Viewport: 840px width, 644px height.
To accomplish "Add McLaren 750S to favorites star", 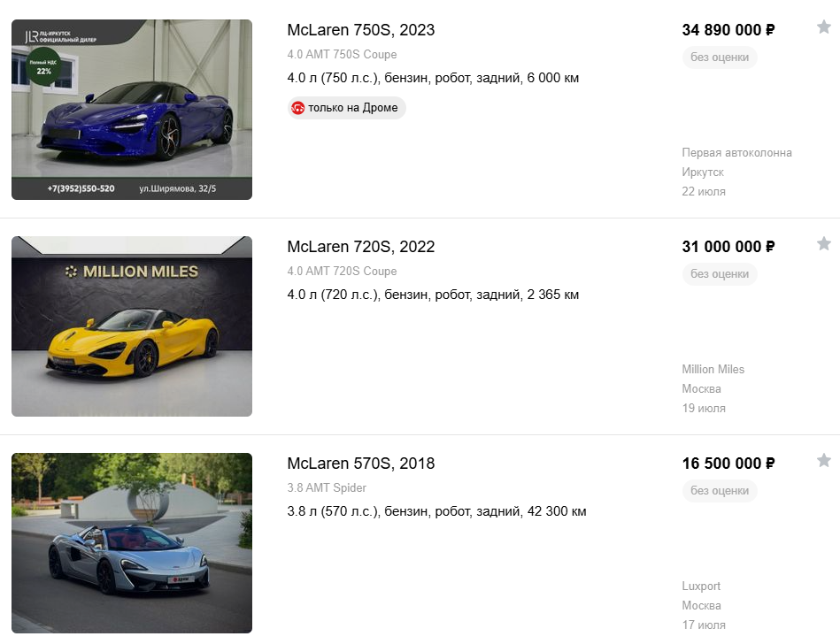I will coord(824,27).
